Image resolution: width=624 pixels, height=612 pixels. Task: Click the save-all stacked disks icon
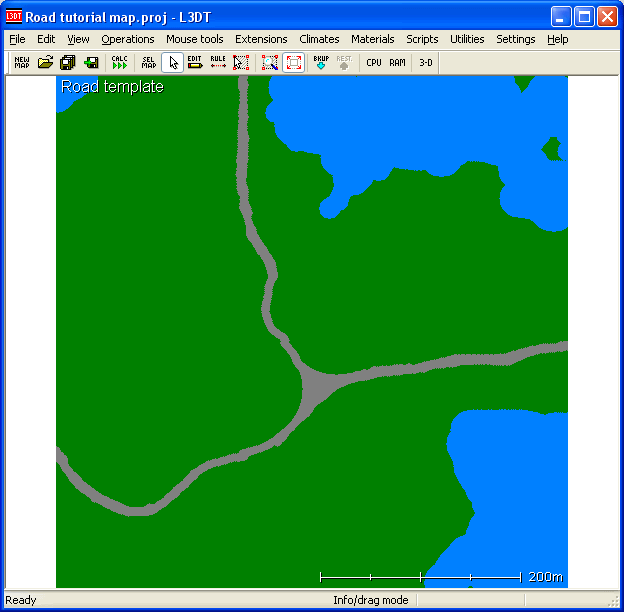[68, 63]
